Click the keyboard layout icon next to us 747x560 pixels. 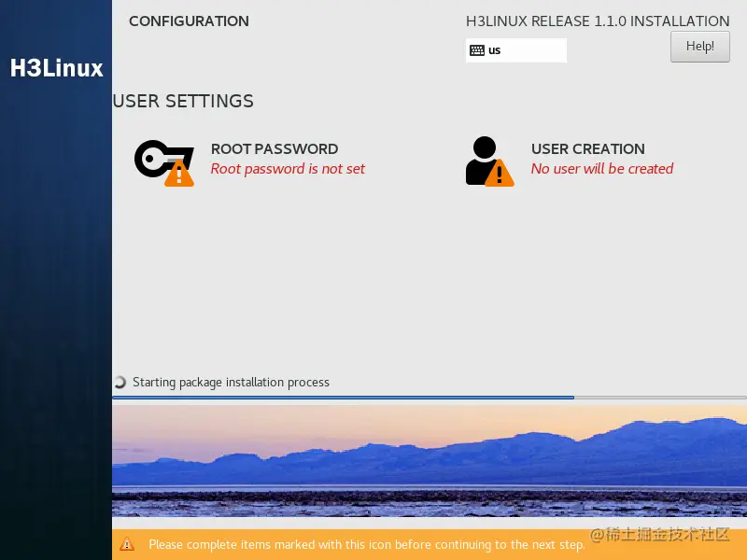pyautogui.click(x=477, y=50)
